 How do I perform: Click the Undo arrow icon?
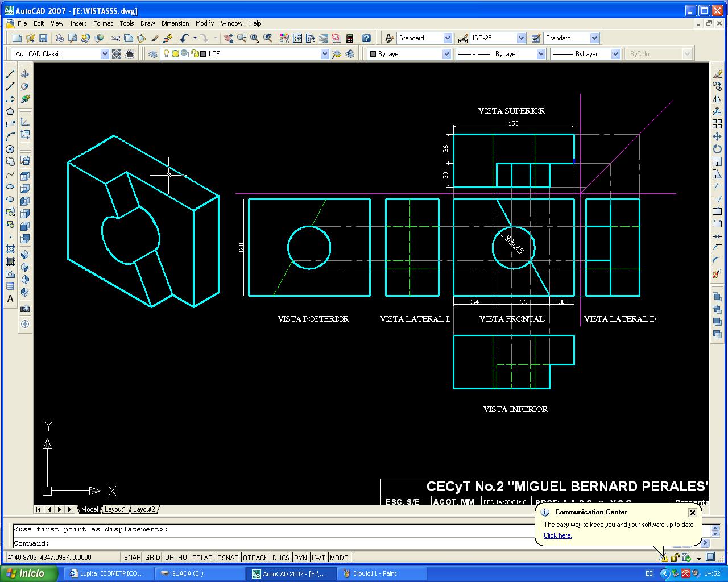coord(184,38)
